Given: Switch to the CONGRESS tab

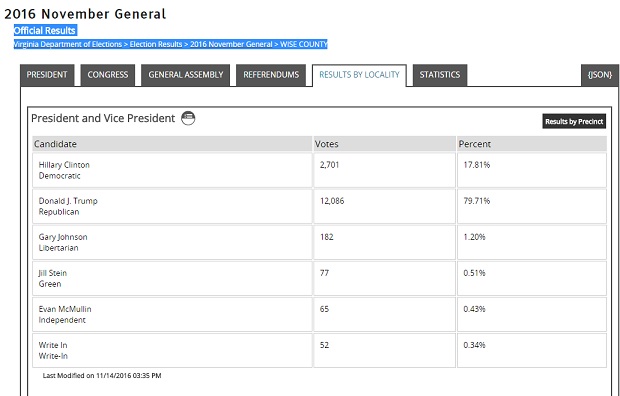Looking at the screenshot, I should [x=108, y=75].
